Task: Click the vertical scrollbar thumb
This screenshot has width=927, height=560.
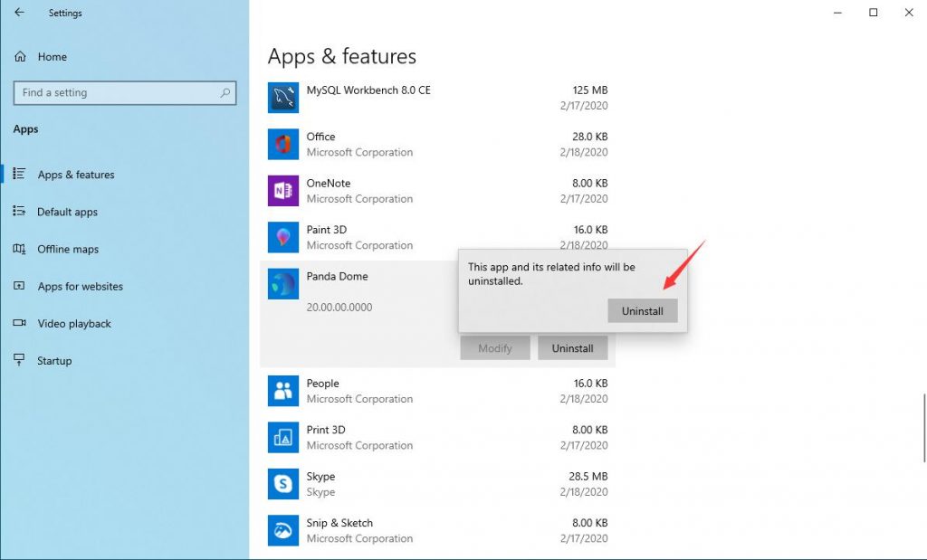Action: point(924,428)
